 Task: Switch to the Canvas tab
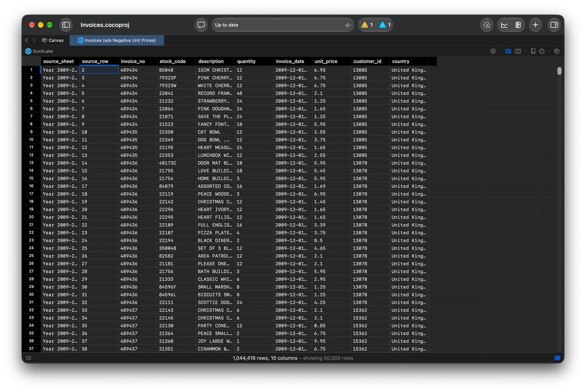point(53,40)
